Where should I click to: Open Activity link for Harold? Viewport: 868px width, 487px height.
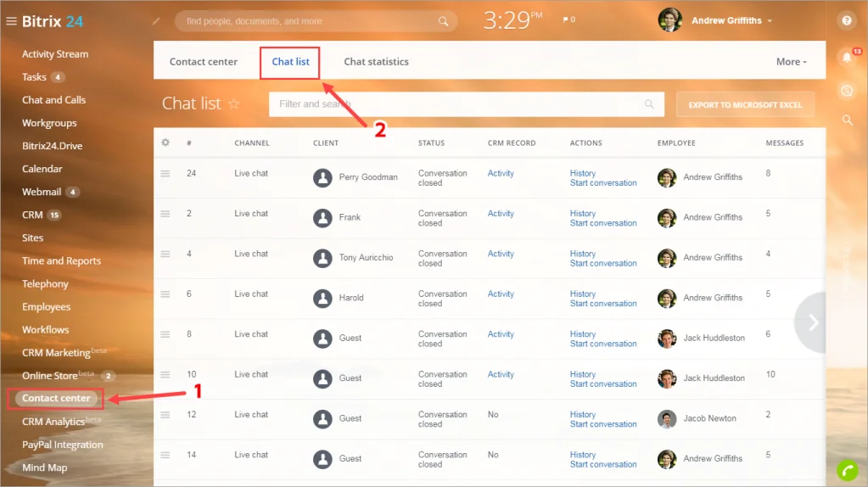point(501,294)
